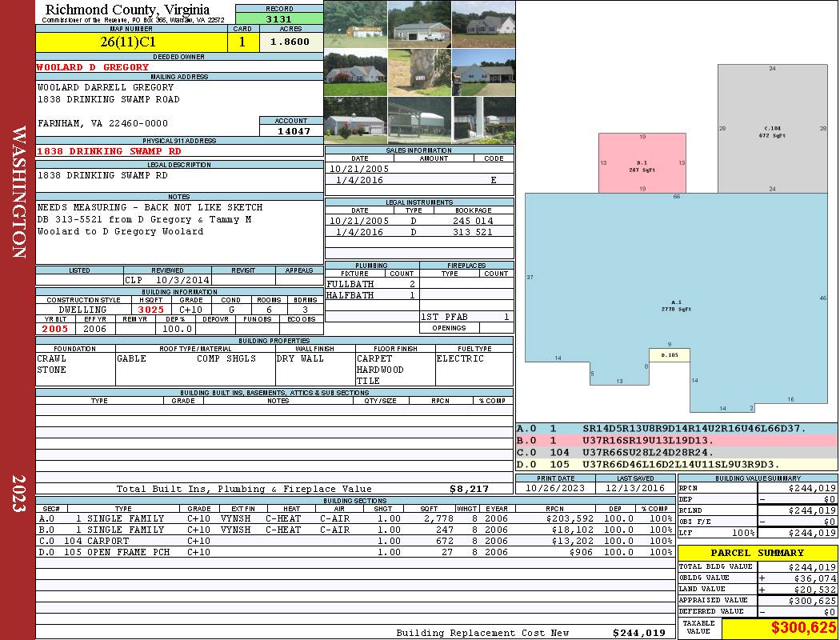Click the vertical 2023 year label
Viewport: 840px width, 640px height.
coord(18,494)
